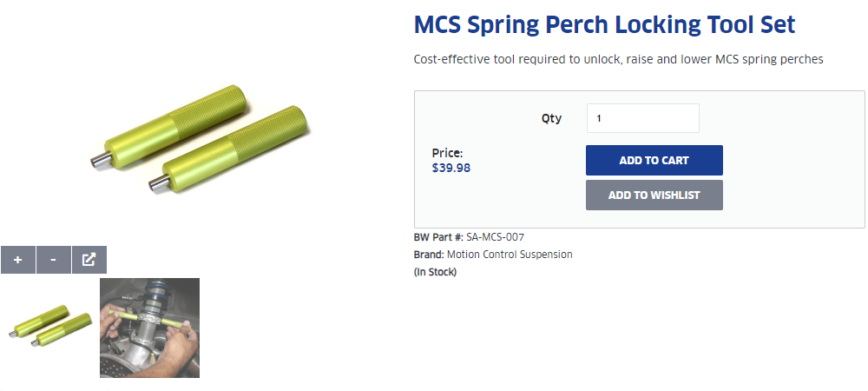Click the Brand label
868x391 pixels.
coord(429,255)
